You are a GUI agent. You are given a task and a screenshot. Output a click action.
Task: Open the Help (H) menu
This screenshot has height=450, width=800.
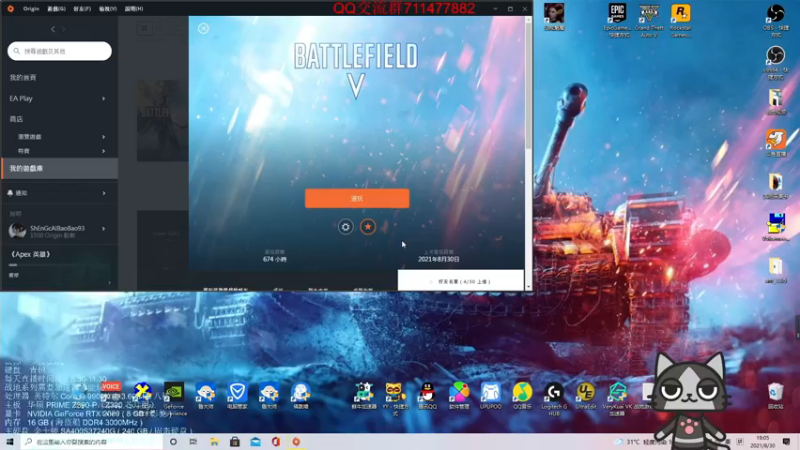click(x=134, y=9)
